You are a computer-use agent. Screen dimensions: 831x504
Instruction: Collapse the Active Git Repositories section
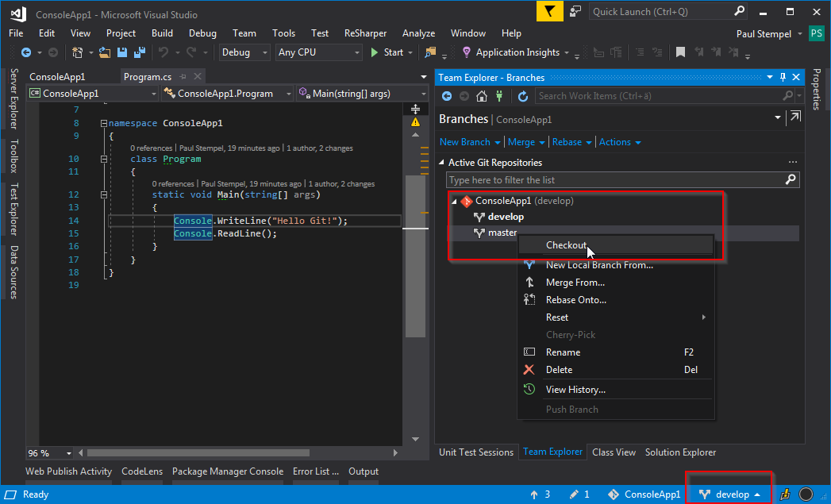[x=443, y=163]
